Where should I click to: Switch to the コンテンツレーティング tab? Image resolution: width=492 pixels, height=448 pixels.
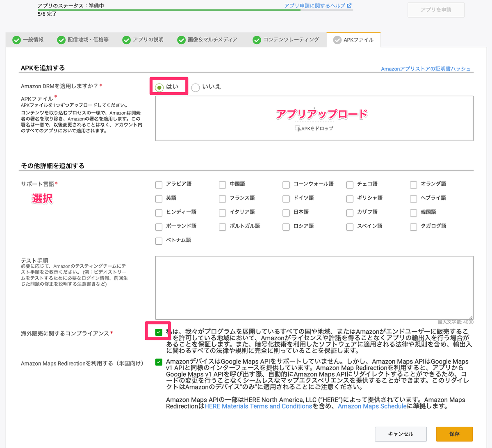click(x=286, y=40)
